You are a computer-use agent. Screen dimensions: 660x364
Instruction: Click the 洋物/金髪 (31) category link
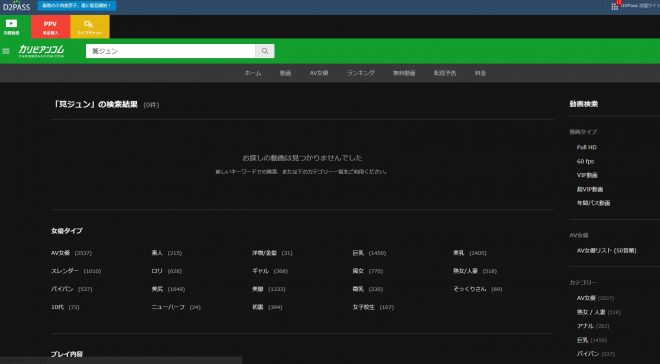pyautogui.click(x=272, y=253)
